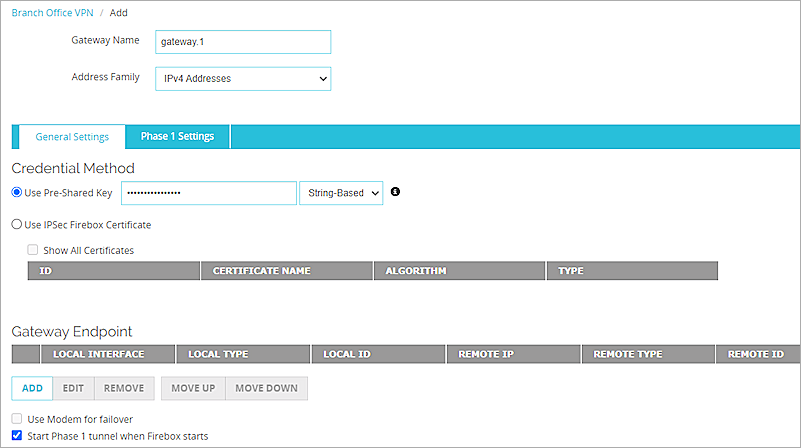Expand the String-Based key type dropdown
The height and width of the screenshot is (448, 801).
pos(340,193)
